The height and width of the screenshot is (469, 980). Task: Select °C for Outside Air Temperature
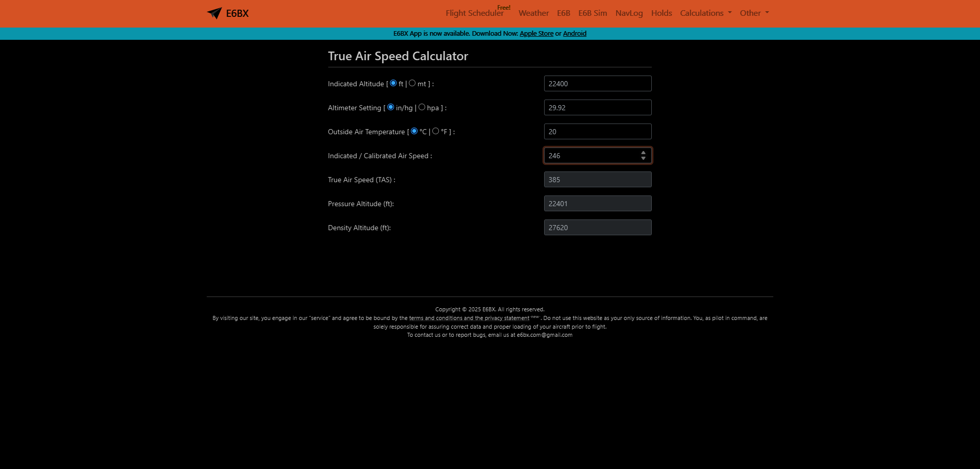414,131
